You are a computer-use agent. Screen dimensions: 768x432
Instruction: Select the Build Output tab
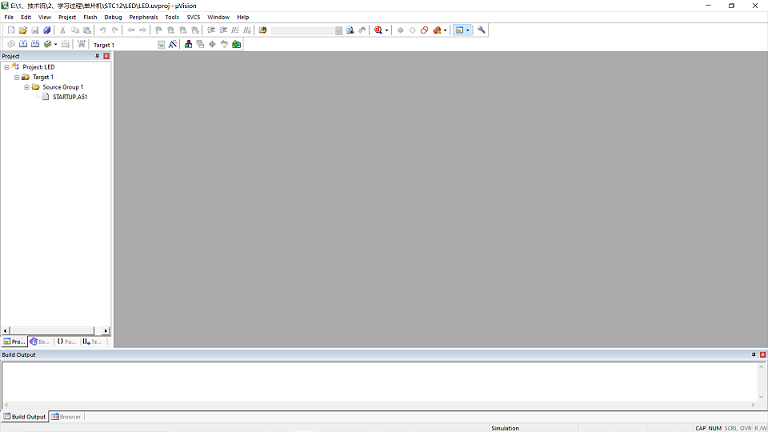(24, 417)
